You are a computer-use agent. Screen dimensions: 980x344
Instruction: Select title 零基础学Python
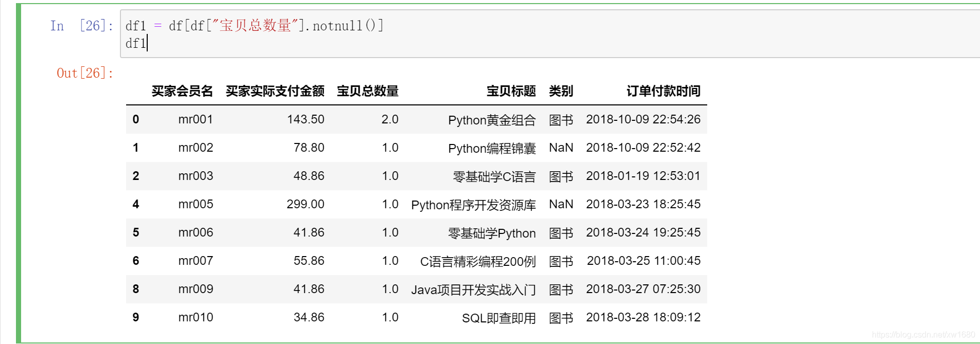point(492,233)
